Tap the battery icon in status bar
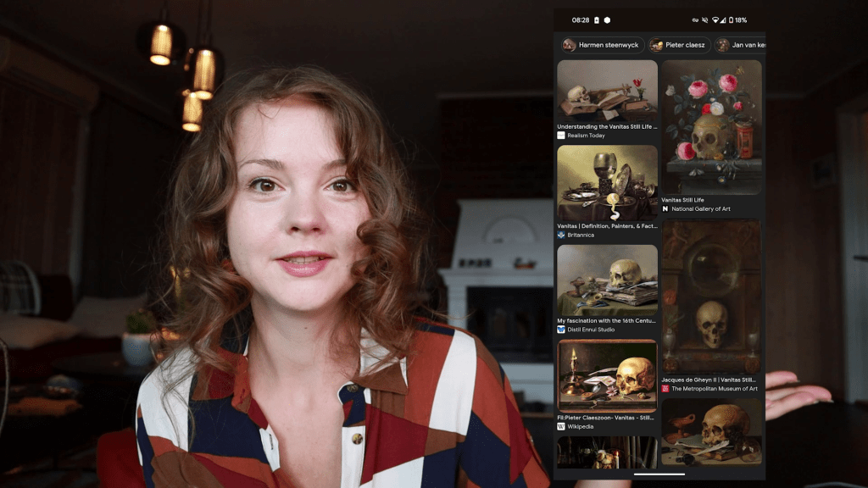This screenshot has width=868, height=488. pos(730,20)
